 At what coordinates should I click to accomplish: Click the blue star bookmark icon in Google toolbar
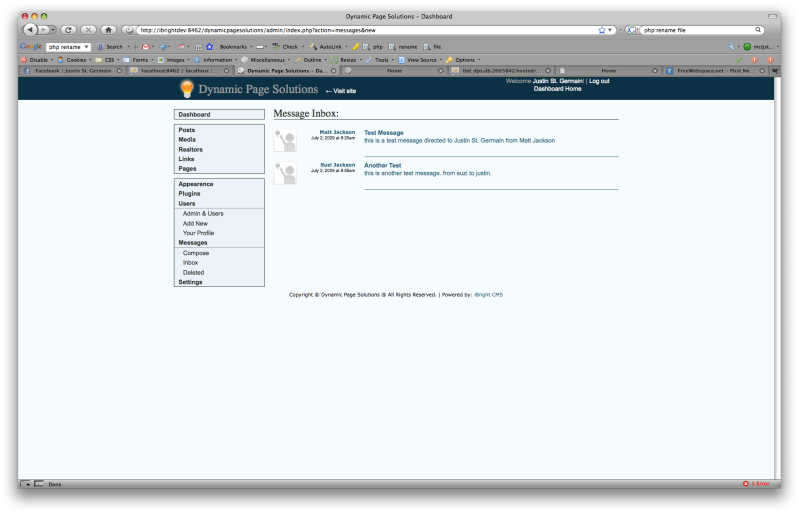click(x=209, y=46)
